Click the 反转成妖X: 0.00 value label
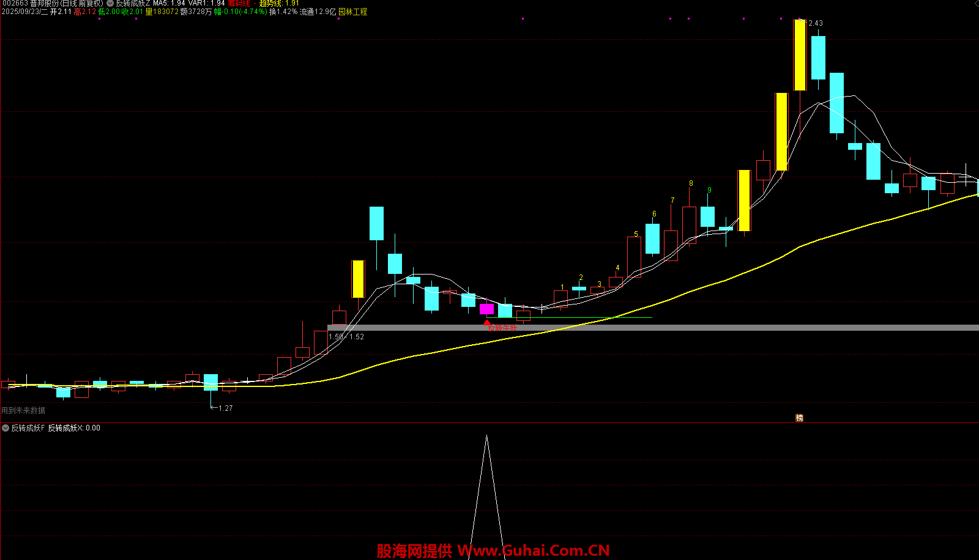 [x=74, y=428]
